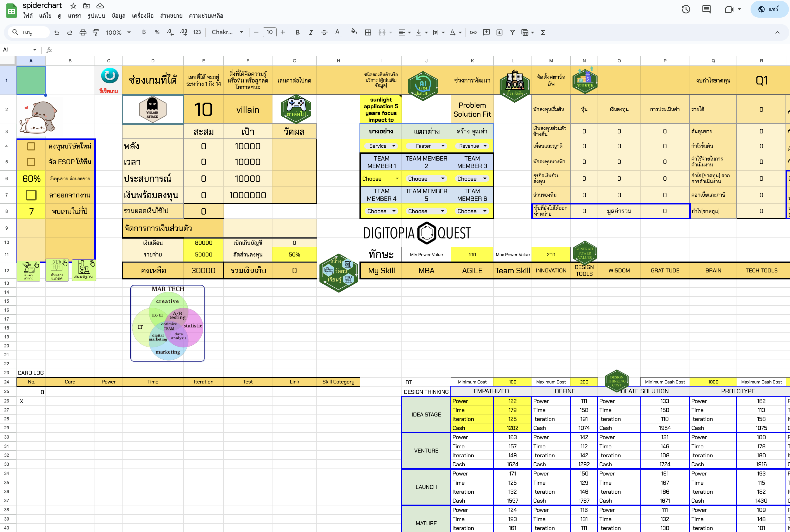Increase font size with plus button
This screenshot has height=532, width=790.
click(x=283, y=32)
